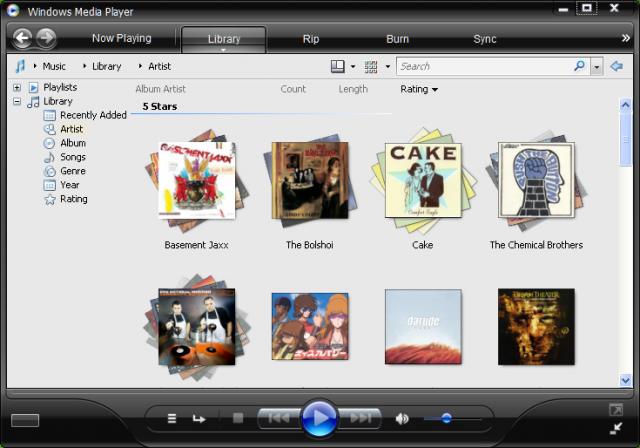
Task: Click the blue arrow beside the search box
Action: tap(616, 66)
